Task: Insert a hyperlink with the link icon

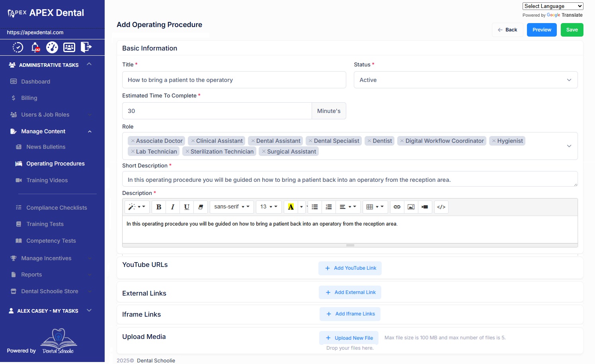Action: [397, 207]
